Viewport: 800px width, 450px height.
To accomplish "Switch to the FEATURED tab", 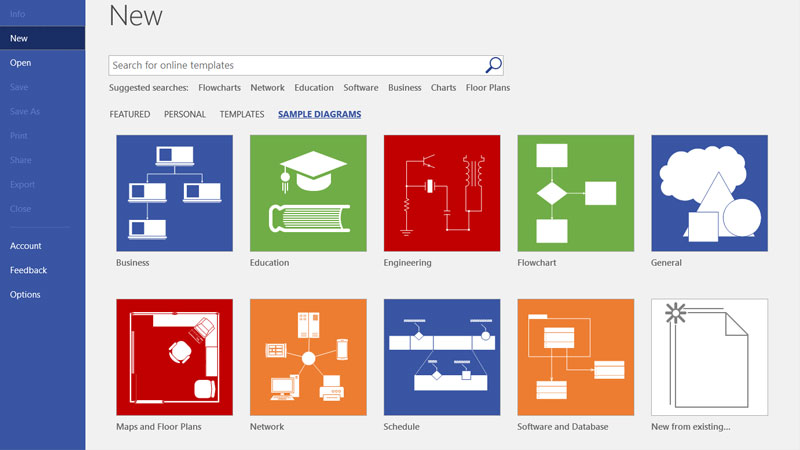I will pyautogui.click(x=130, y=115).
